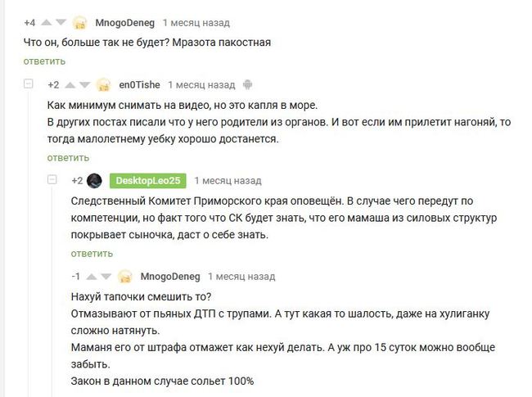
Task: Reply to the DesktopLeo25 comment
Action: point(92,254)
